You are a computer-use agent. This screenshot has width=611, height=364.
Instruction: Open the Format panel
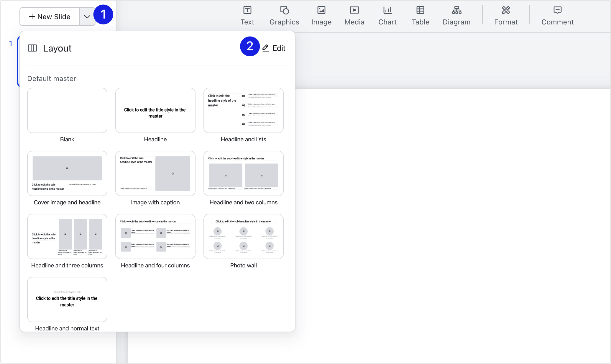[506, 15]
